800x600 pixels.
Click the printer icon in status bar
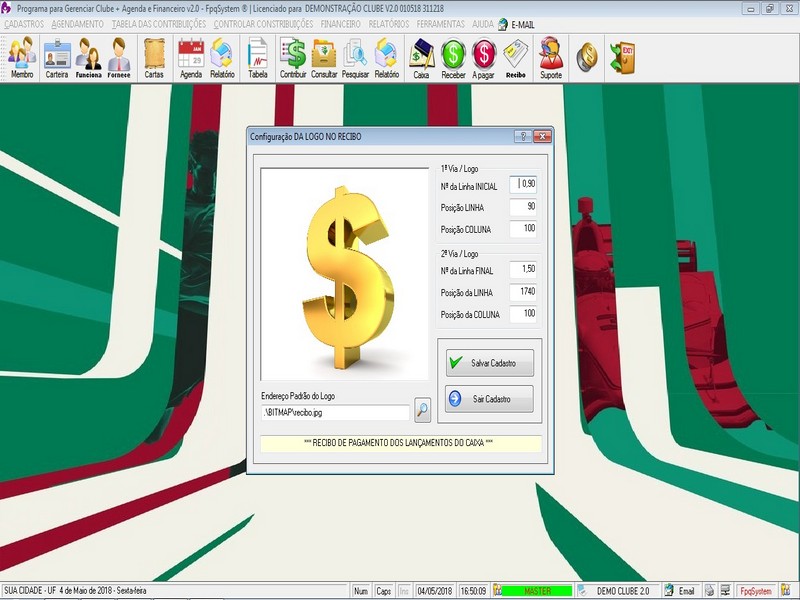709,591
